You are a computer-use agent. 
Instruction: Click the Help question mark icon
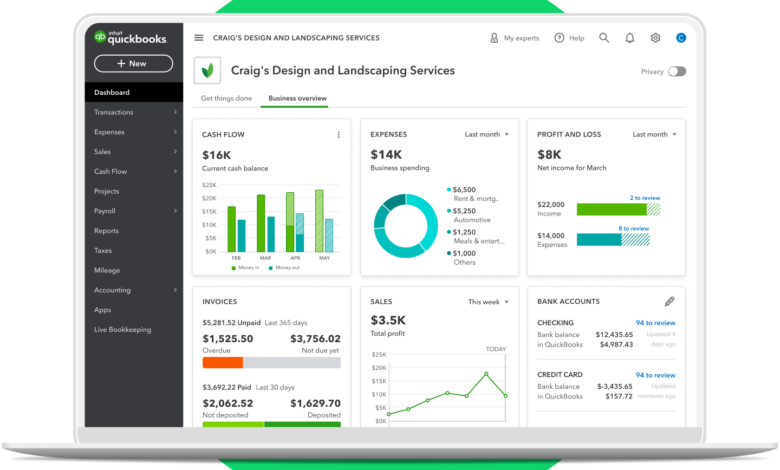[559, 38]
